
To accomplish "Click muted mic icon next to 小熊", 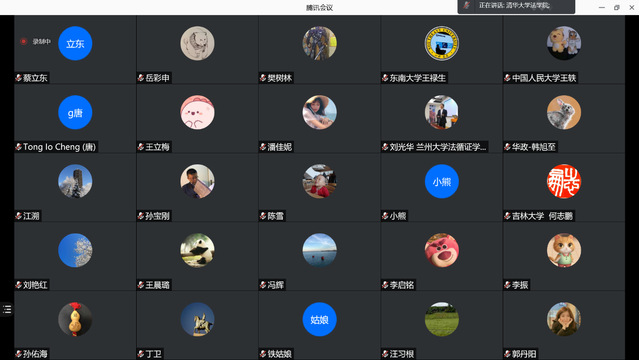I will point(385,216).
